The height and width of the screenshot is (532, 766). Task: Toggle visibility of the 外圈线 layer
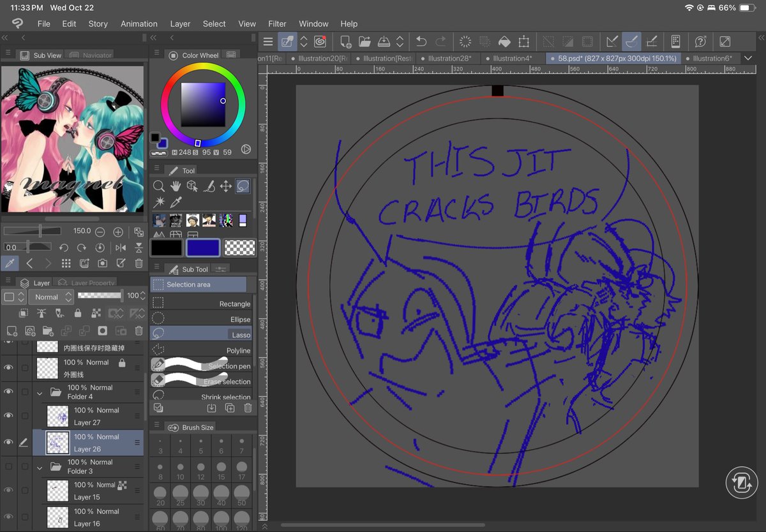click(8, 367)
